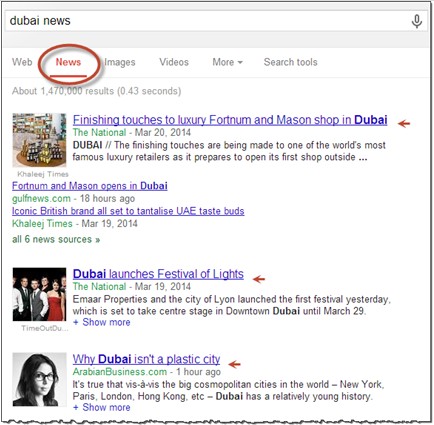View all 6 news sources
The width and height of the screenshot is (434, 425).
(56, 239)
